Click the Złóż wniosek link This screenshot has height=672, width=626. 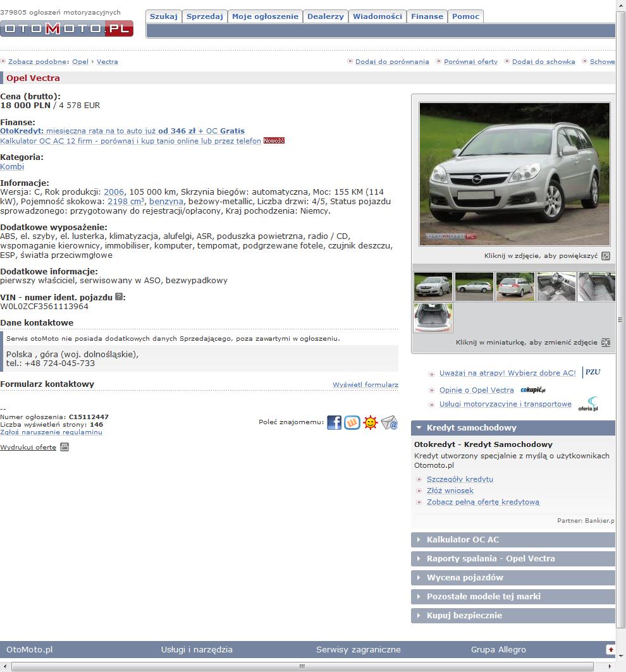tap(450, 491)
